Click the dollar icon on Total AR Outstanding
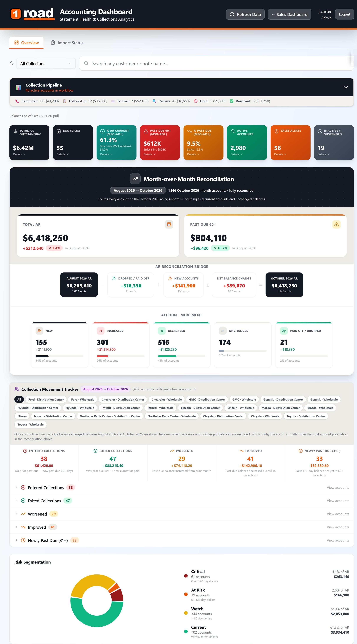 coord(15,131)
